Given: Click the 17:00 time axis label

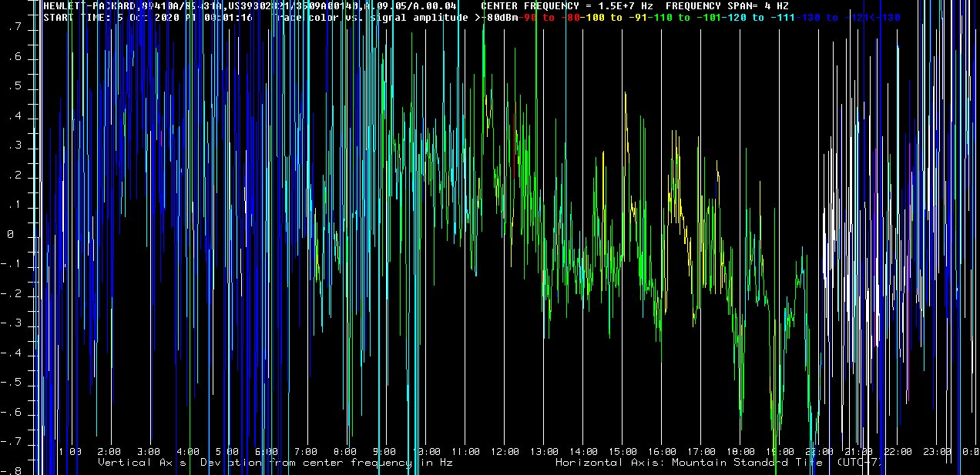Looking at the screenshot, I should (x=701, y=452).
